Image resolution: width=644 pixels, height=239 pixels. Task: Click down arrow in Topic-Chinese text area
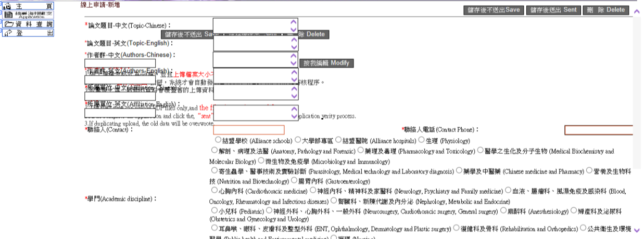click(x=294, y=30)
